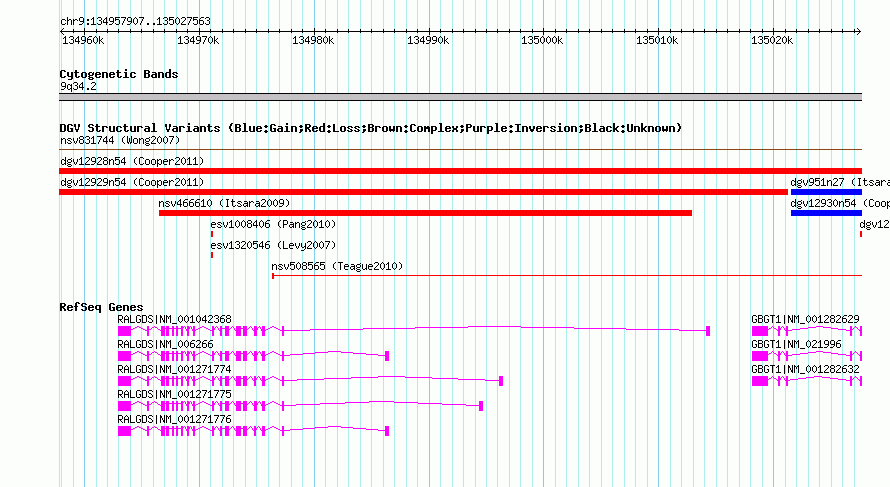Viewport: 890px width, 487px height.
Task: Click the red dgv12929n54 loss bar
Action: (423, 192)
